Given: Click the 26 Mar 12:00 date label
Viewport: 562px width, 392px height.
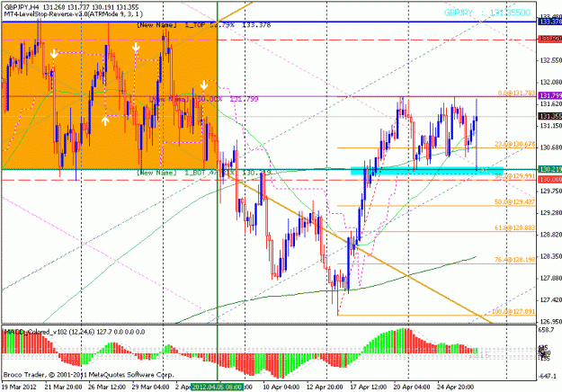Looking at the screenshot, I should click(x=107, y=387).
